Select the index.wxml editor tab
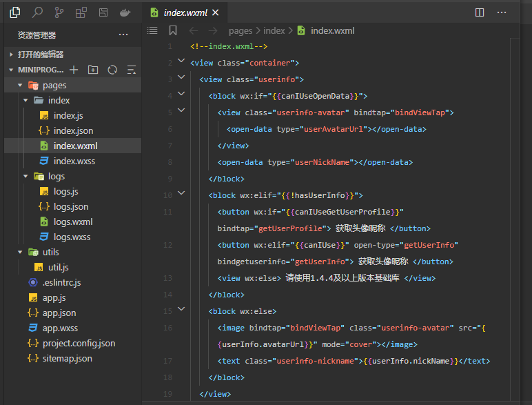The width and height of the screenshot is (532, 405). point(184,12)
